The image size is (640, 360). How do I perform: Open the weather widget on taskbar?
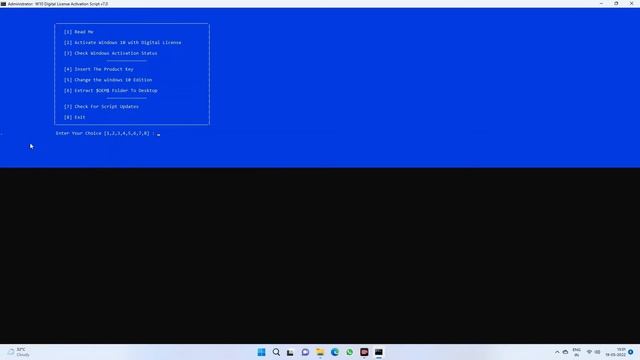click(x=18, y=352)
